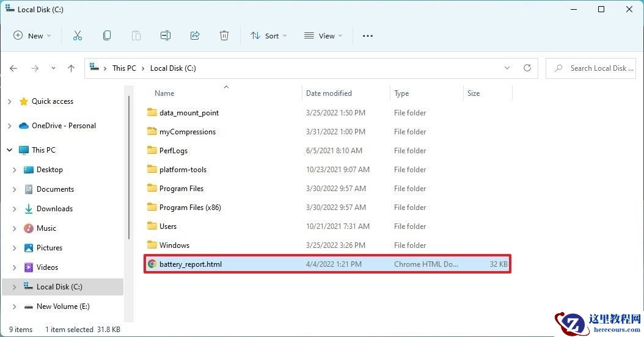This screenshot has width=644, height=337.
Task: Expand the Quick access tree node
Action: pyautogui.click(x=9, y=101)
